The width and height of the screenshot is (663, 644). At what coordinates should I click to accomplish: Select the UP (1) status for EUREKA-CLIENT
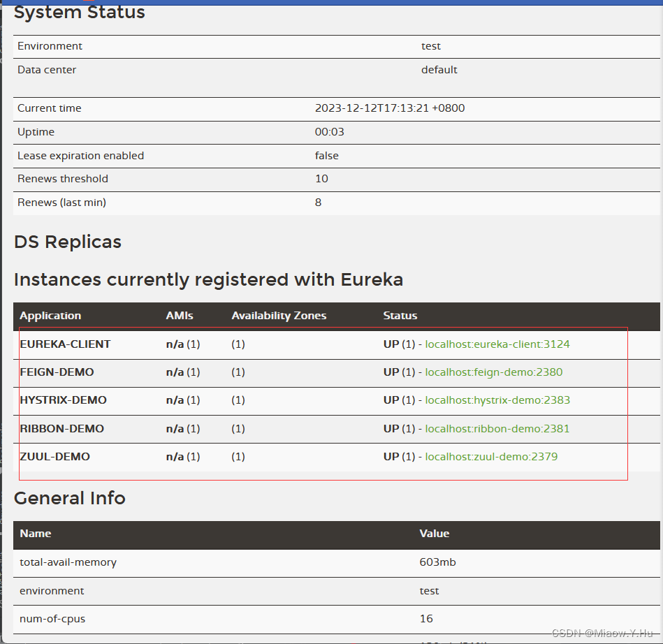[x=399, y=344]
